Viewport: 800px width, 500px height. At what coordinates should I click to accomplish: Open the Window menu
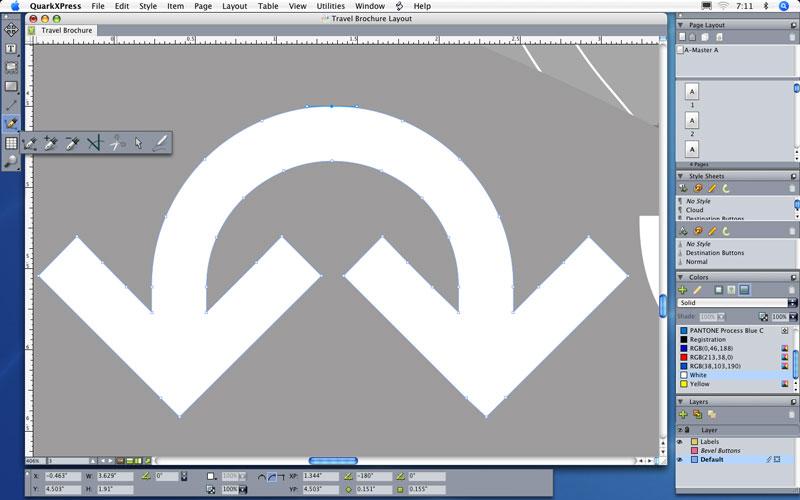[369, 6]
